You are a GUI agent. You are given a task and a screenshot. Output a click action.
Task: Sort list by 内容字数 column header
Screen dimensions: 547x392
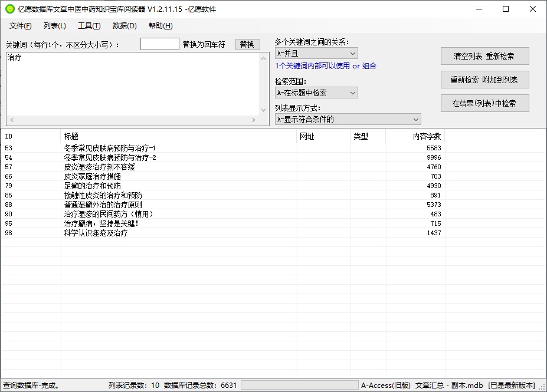coord(415,136)
